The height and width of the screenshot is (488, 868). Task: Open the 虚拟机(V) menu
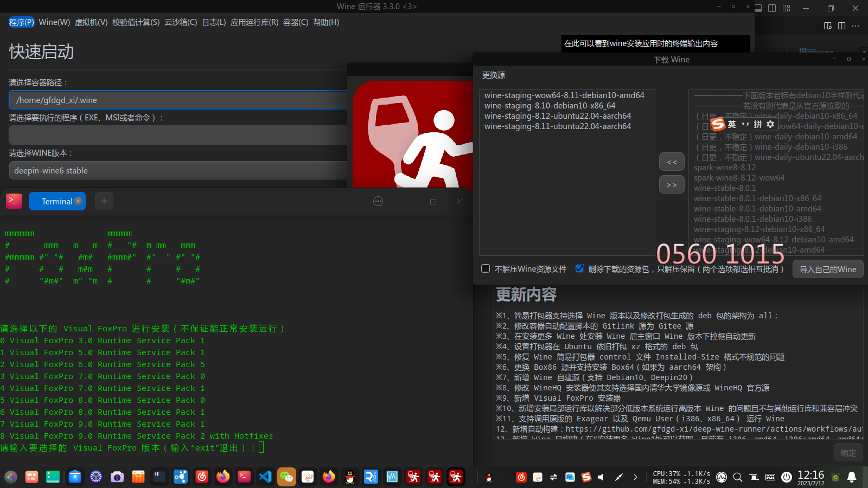click(x=91, y=22)
